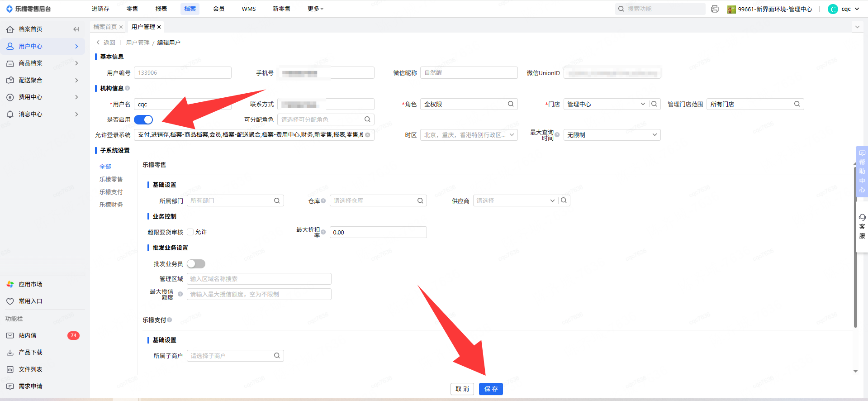Click search icon in 所属部门 field
This screenshot has height=401, width=868.
click(277, 200)
